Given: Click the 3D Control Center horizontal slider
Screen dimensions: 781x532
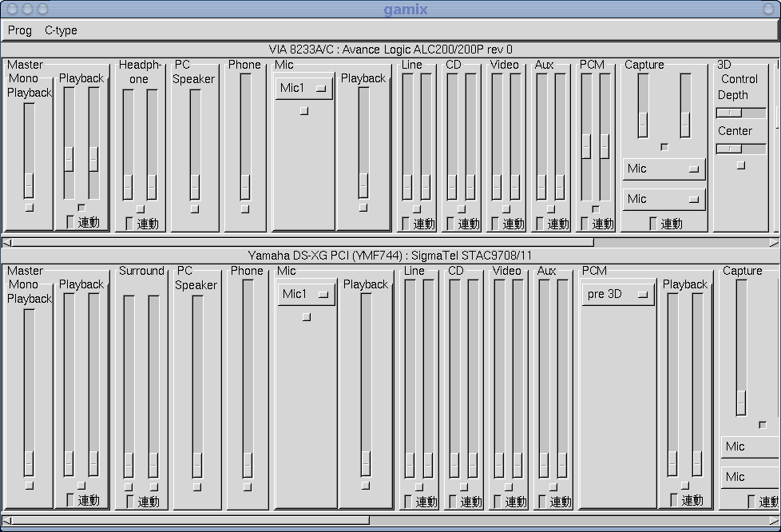Looking at the screenshot, I should [x=741, y=149].
